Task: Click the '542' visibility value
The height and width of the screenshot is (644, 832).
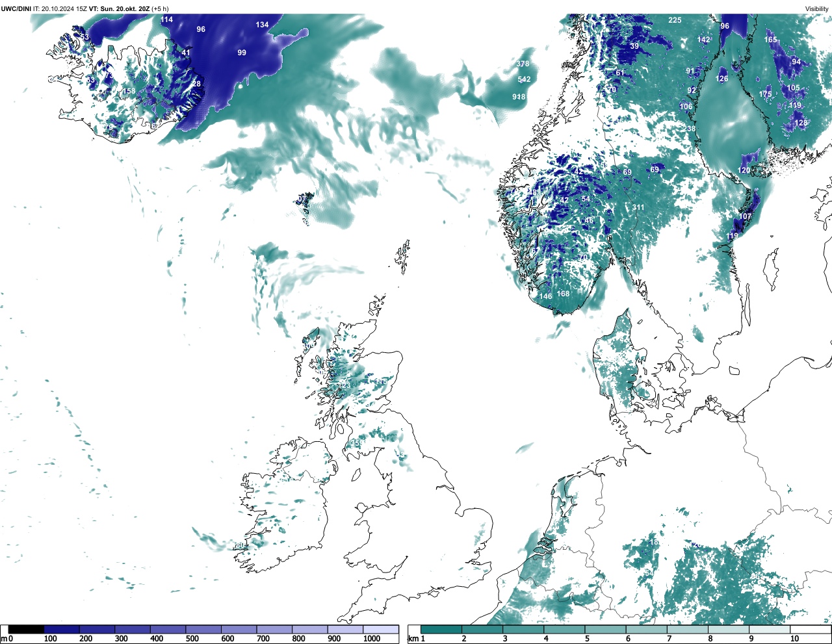Action: pos(524,79)
